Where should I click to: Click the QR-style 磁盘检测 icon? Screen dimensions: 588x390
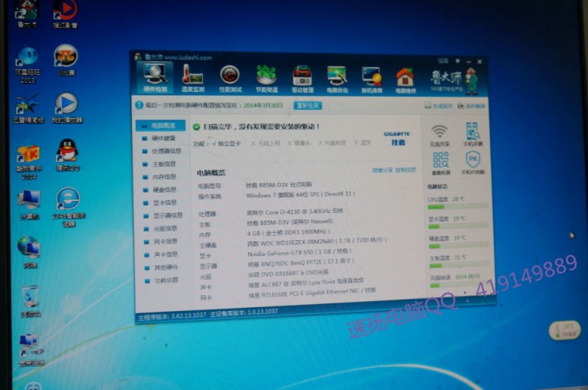[441, 163]
